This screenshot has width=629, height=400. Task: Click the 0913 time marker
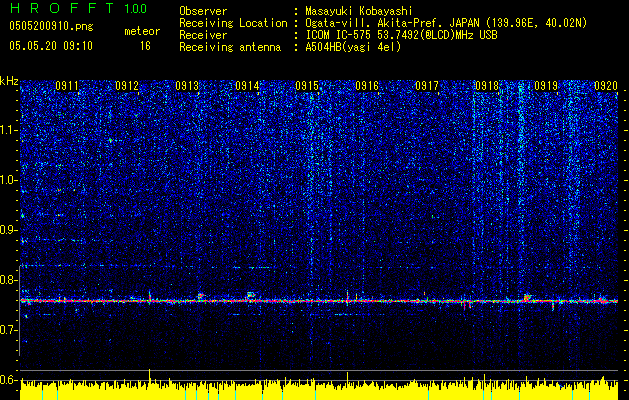(x=187, y=86)
